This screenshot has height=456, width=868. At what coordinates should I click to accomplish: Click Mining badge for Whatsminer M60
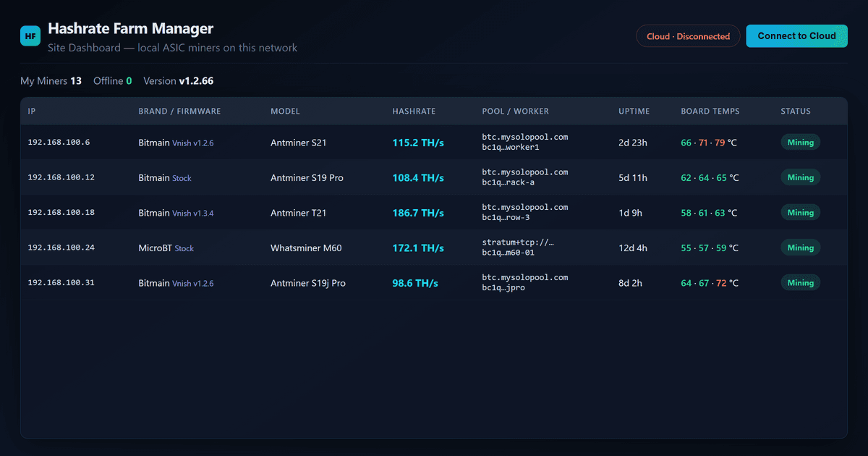(800, 248)
